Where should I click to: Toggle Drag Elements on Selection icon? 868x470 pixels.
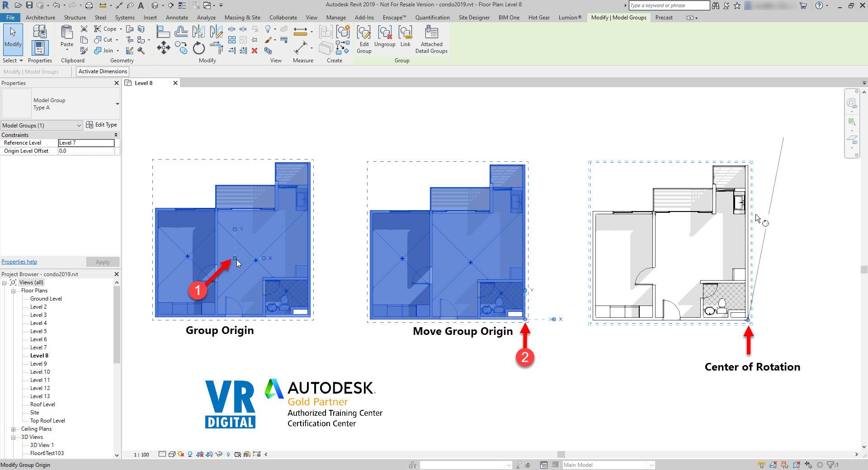pyautogui.click(x=808, y=465)
